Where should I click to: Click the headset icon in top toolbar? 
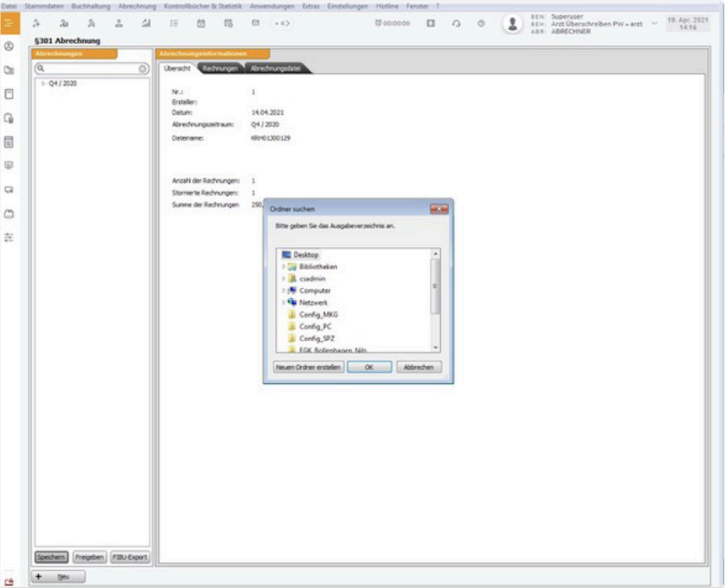[x=457, y=23]
